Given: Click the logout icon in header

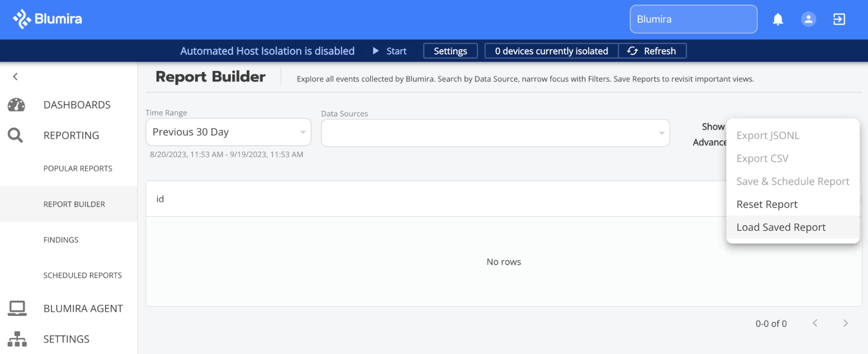Looking at the screenshot, I should click(x=839, y=19).
